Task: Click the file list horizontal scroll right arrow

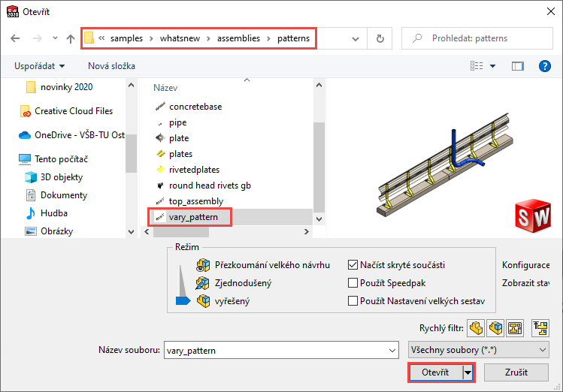Action: (306, 232)
